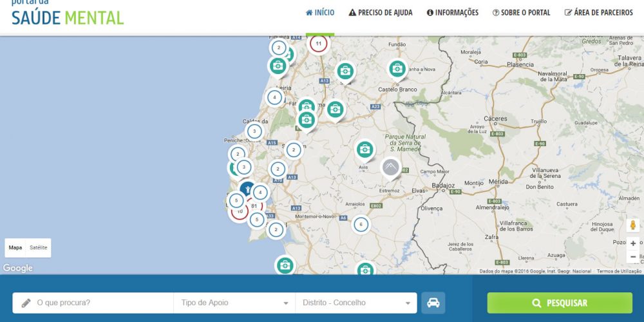This screenshot has height=322, width=644.
Task: Click the cluster marker labeled 11
Action: (x=318, y=44)
